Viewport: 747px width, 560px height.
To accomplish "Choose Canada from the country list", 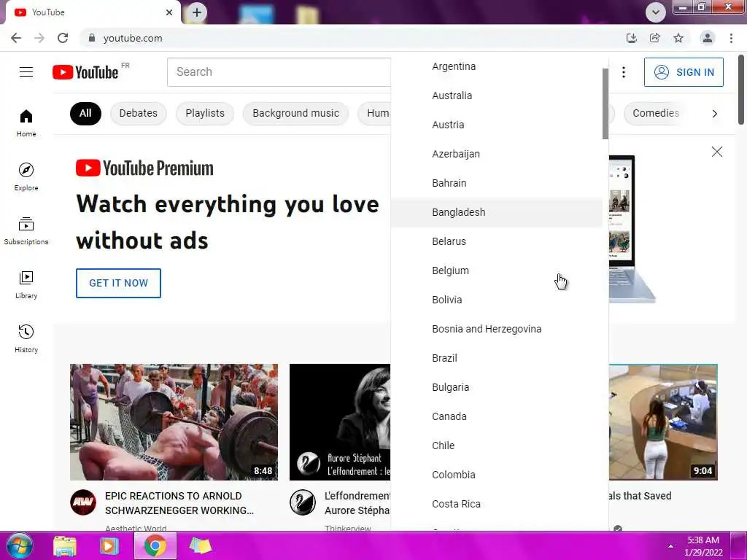I will point(496,416).
